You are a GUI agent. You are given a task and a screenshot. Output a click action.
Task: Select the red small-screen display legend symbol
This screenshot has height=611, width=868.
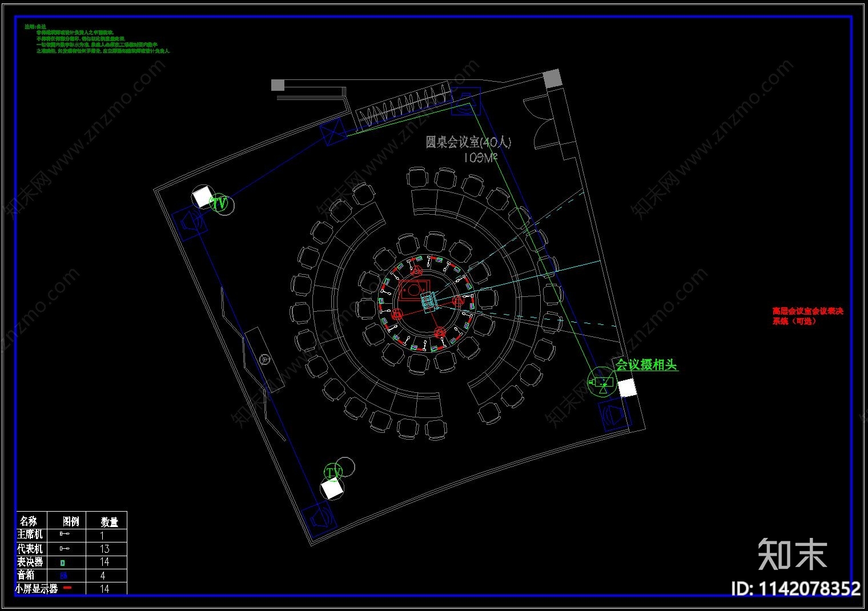[67, 587]
